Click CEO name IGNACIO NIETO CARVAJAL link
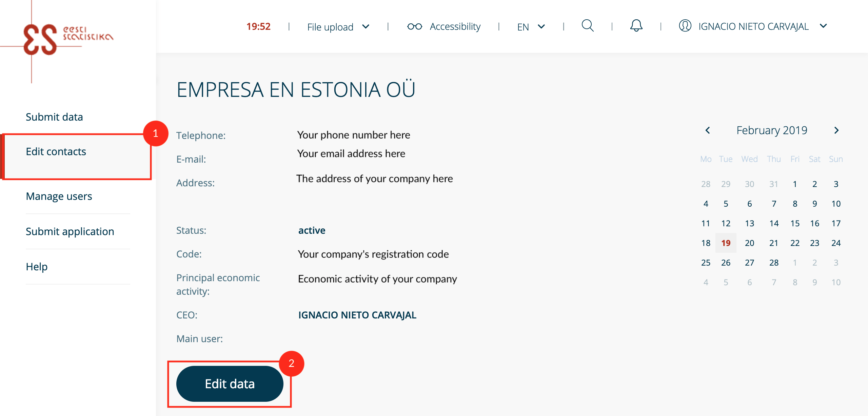 357,315
